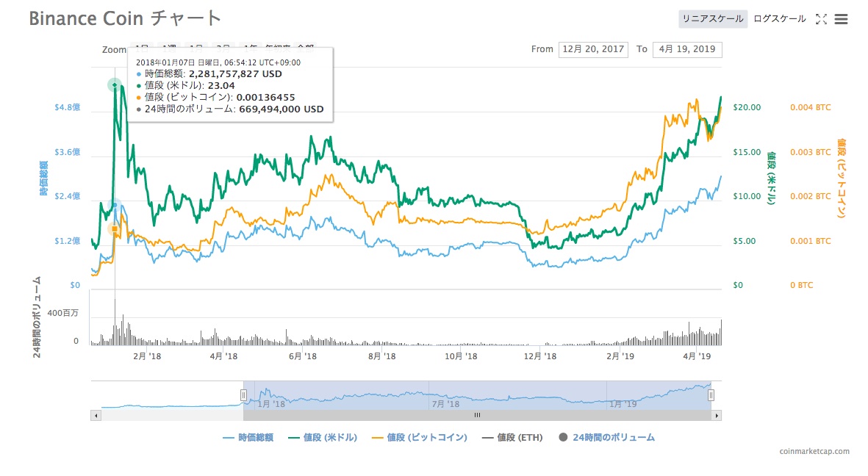This screenshot has width=868, height=476.
Task: Toggle 値段 (ETH) series in the legend
Action: click(512, 438)
